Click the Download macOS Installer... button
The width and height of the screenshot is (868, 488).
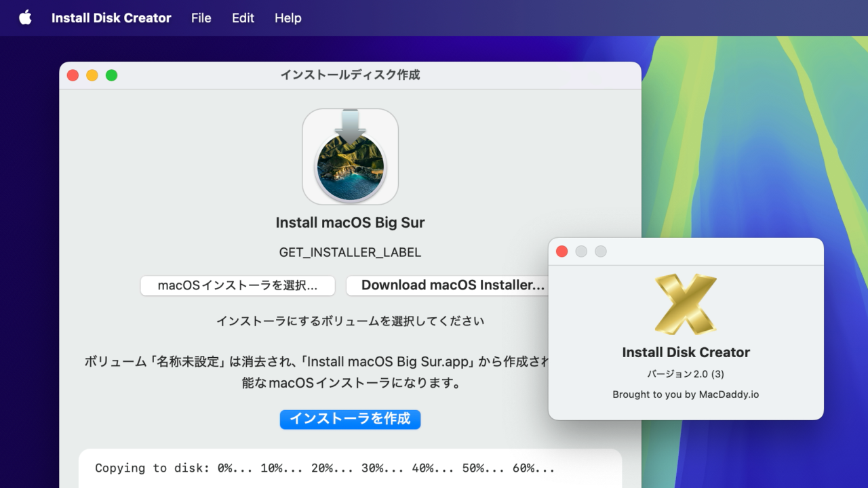coord(448,285)
